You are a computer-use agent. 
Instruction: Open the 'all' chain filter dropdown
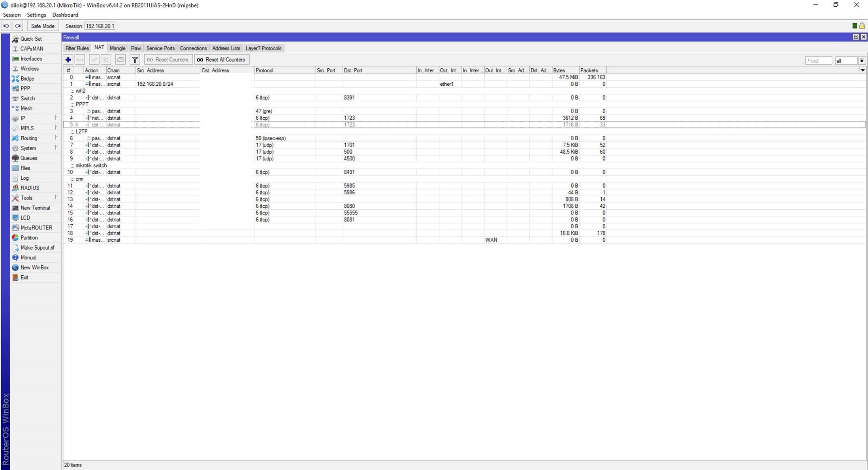pos(862,60)
